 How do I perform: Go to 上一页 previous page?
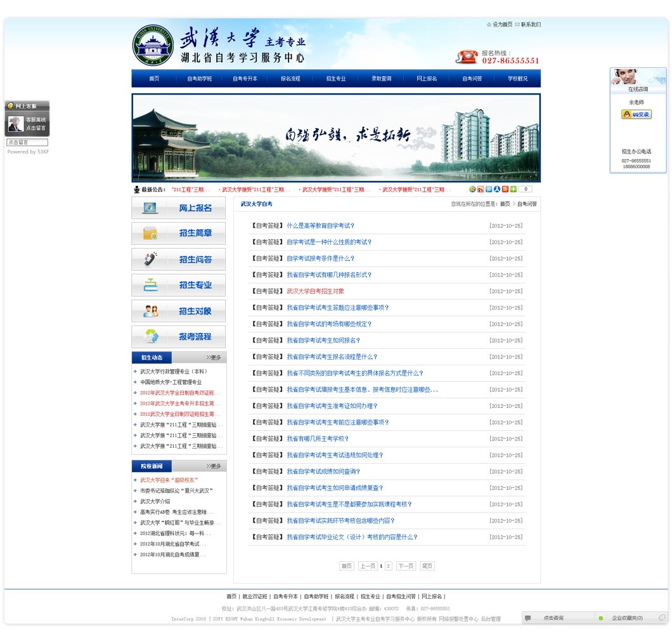[368, 566]
